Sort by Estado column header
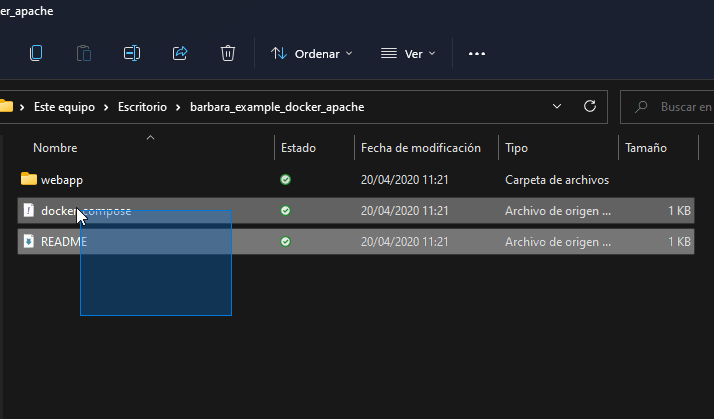 pyautogui.click(x=298, y=148)
